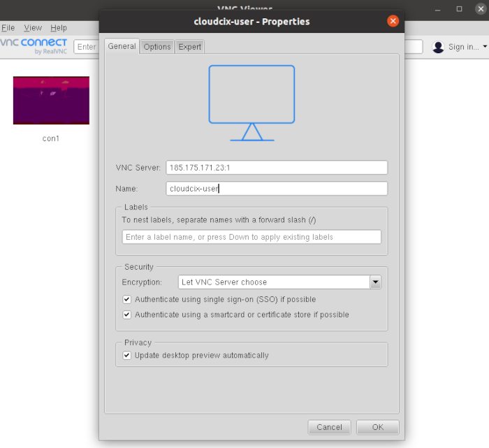Click the user avatar icon next to Sign in
Screen dimensions: 489x448
[438, 47]
